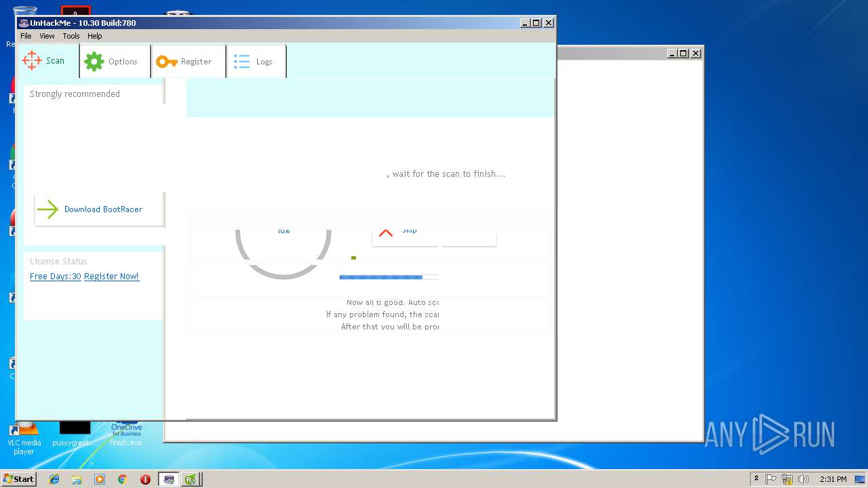Open the Options tab
The image size is (868, 488).
(115, 61)
